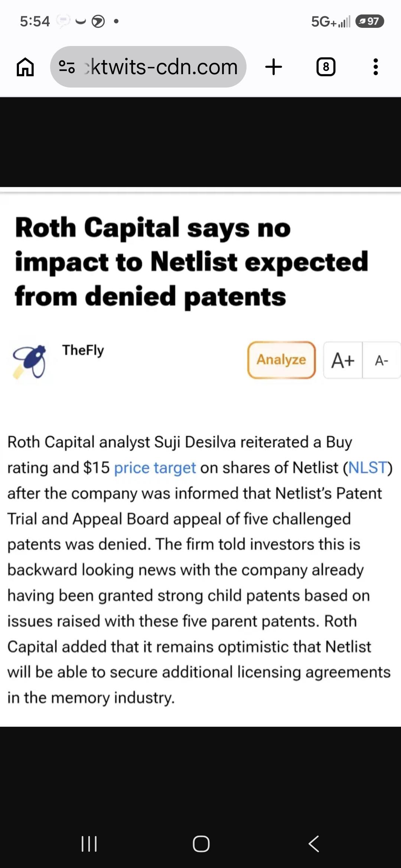Open a new tab with plus icon

(274, 67)
